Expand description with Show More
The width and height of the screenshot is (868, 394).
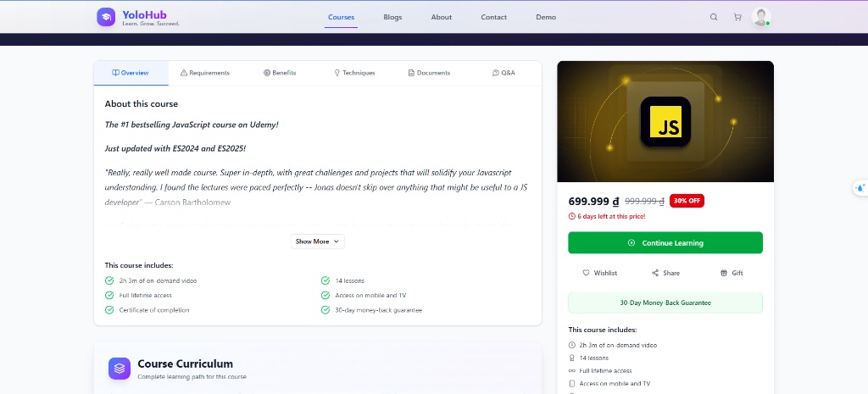click(318, 241)
